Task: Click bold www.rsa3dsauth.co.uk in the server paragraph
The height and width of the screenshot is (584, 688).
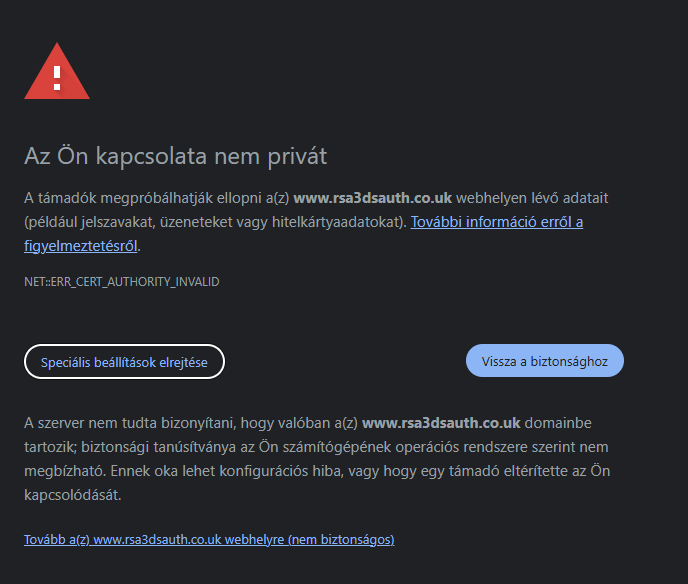Action: click(441, 423)
